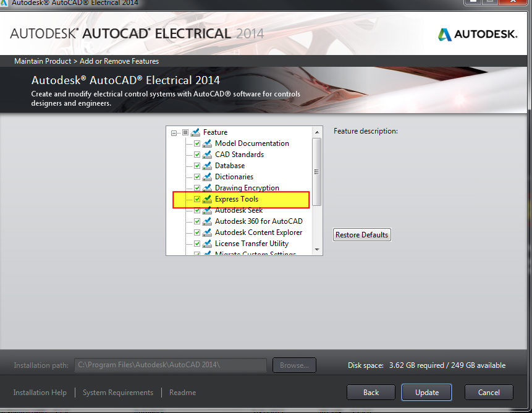532x413 pixels.
Task: Open the Maintain Product breadcrumb link
Action: click(x=43, y=61)
